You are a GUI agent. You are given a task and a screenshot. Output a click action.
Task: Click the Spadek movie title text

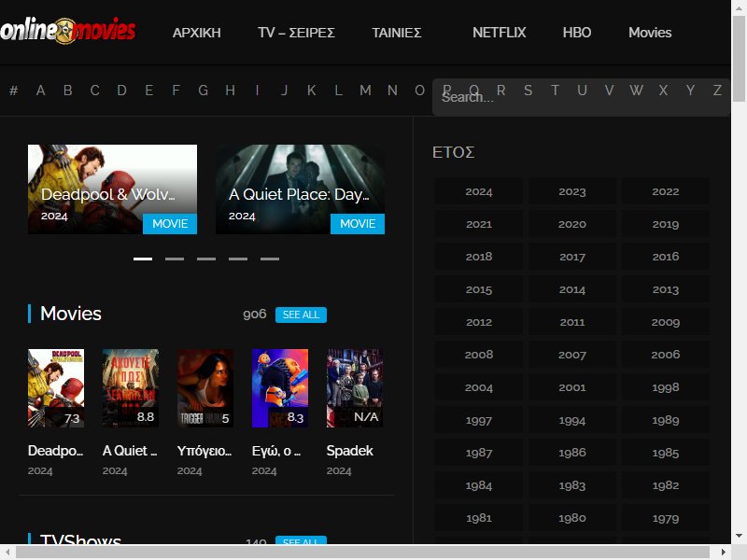point(349,451)
